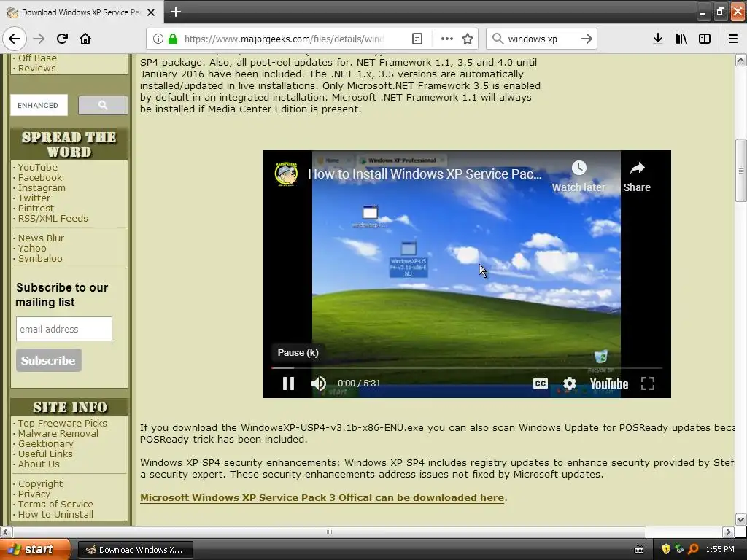Viewport: 747px width, 560px height.
Task: Enter fullscreen on the video player
Action: [648, 384]
